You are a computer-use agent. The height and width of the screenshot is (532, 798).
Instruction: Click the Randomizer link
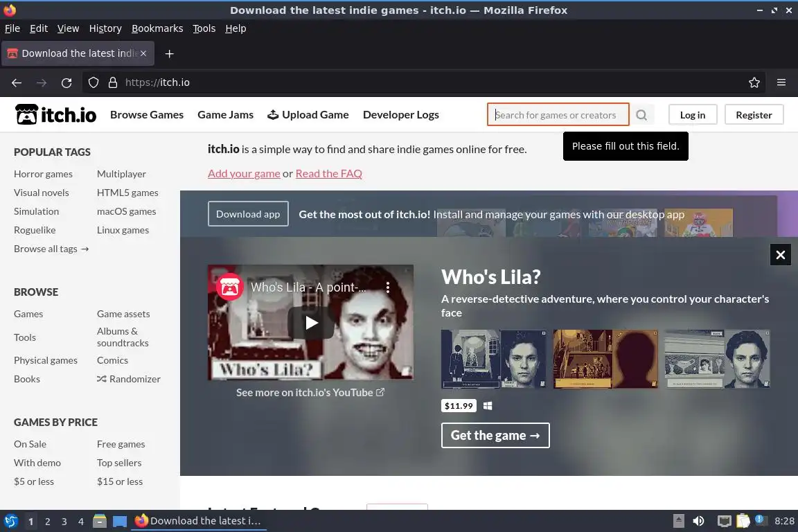coord(129,380)
